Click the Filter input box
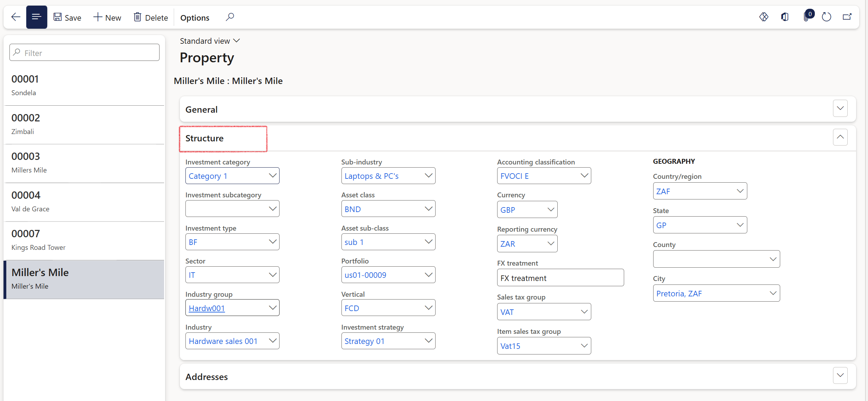 [x=84, y=52]
